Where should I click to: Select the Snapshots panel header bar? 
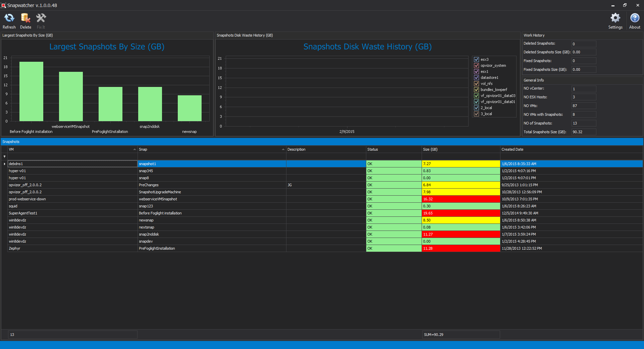pyautogui.click(x=11, y=142)
